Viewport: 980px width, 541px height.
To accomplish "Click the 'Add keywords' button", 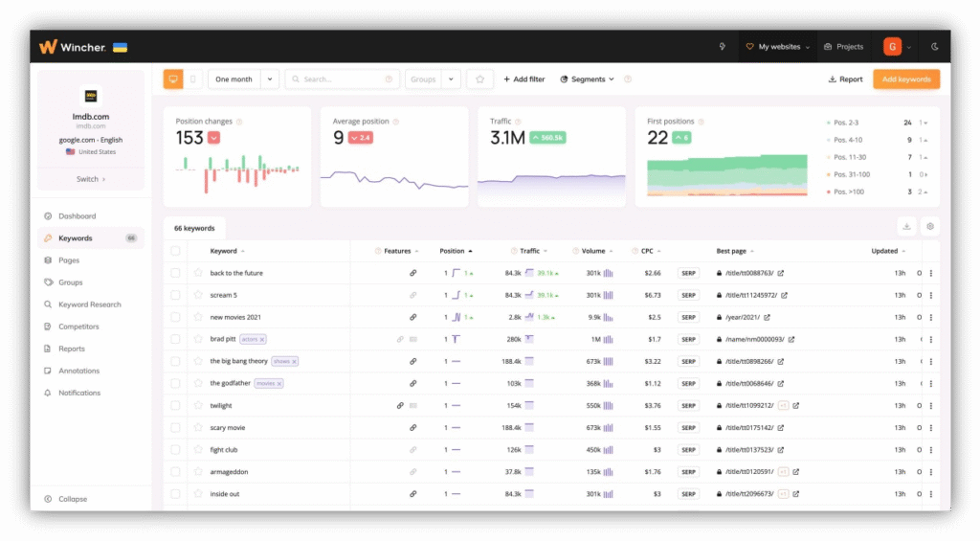I will 906,79.
